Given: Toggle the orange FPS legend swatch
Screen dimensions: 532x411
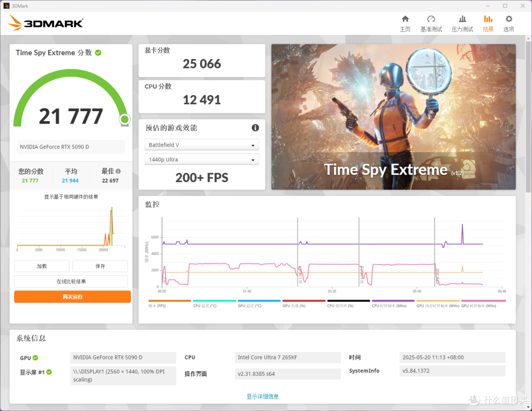Looking at the screenshot, I should (x=169, y=301).
